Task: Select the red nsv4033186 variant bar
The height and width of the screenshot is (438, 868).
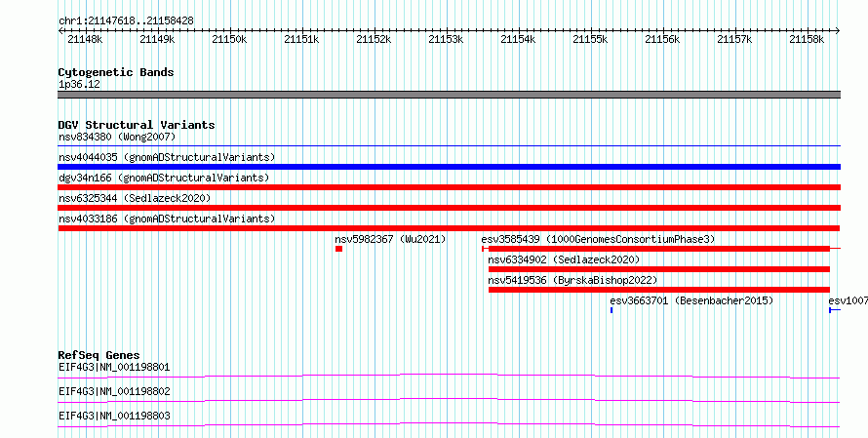Action: pos(449,228)
